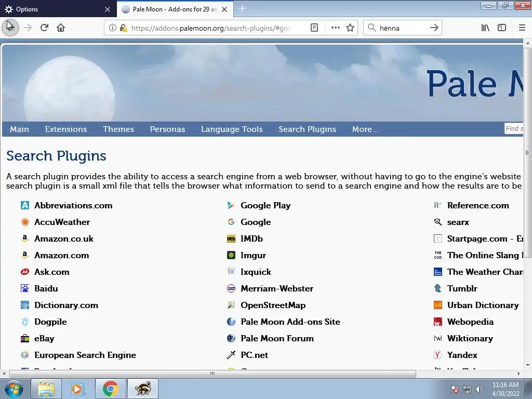Install the Google search plugin
Image resolution: width=532 pixels, height=399 pixels.
tap(256, 222)
